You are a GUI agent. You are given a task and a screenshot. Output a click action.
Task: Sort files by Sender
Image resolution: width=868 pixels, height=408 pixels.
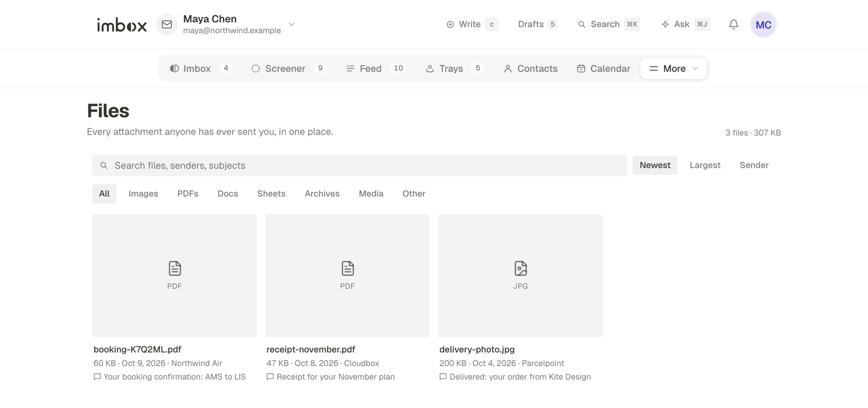[x=754, y=165]
